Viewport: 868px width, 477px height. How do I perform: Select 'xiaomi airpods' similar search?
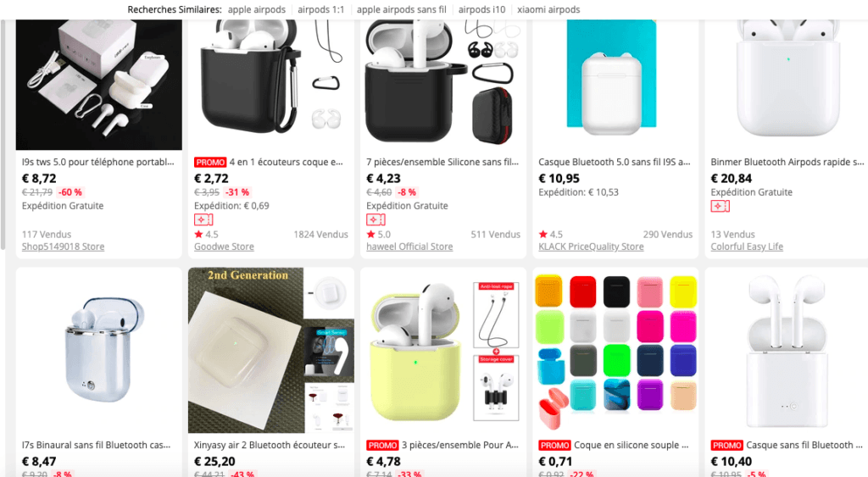pyautogui.click(x=548, y=9)
